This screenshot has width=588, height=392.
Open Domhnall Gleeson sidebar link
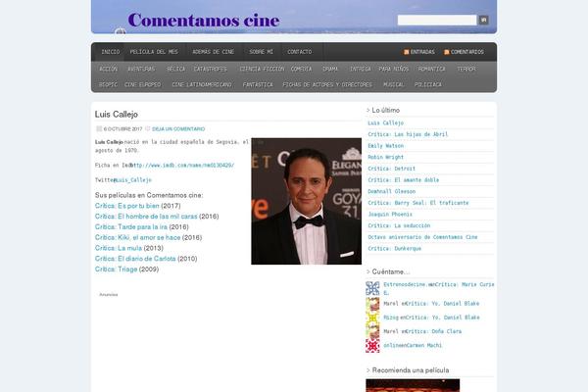click(391, 191)
